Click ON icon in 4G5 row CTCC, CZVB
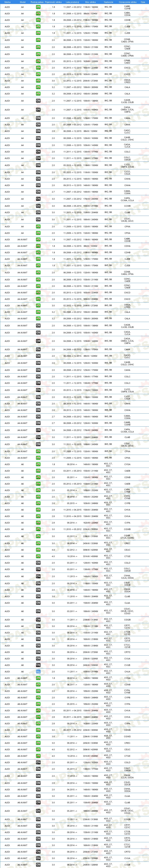The width and height of the screenshot is (149, 868). [38, 845]
